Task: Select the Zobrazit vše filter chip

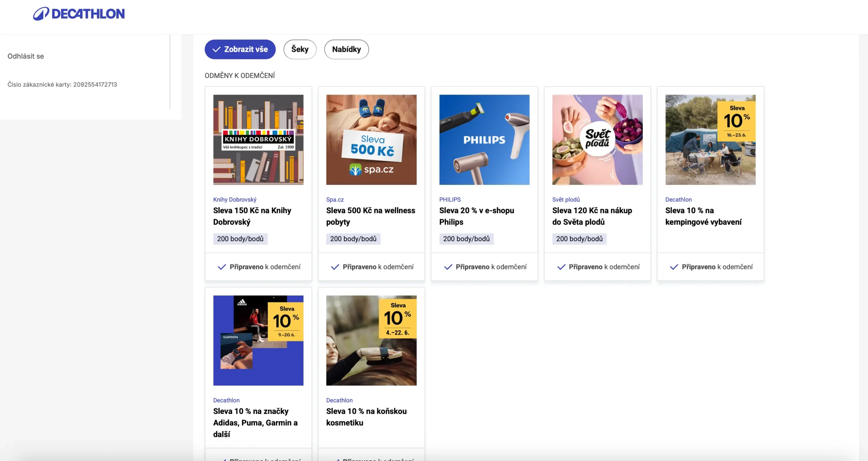Action: [240, 50]
